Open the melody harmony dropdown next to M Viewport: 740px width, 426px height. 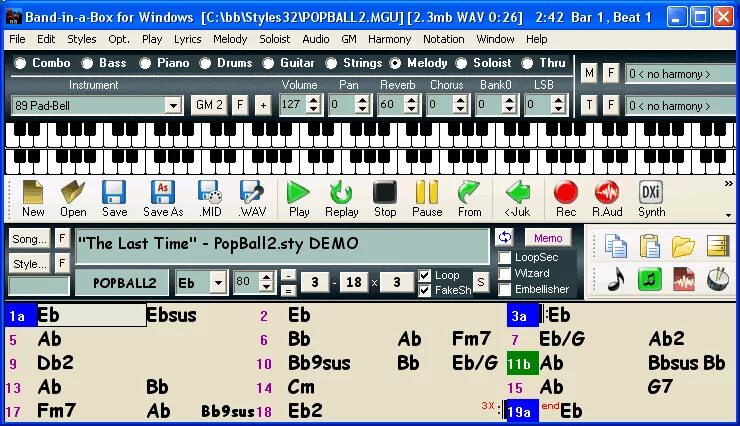click(x=680, y=74)
